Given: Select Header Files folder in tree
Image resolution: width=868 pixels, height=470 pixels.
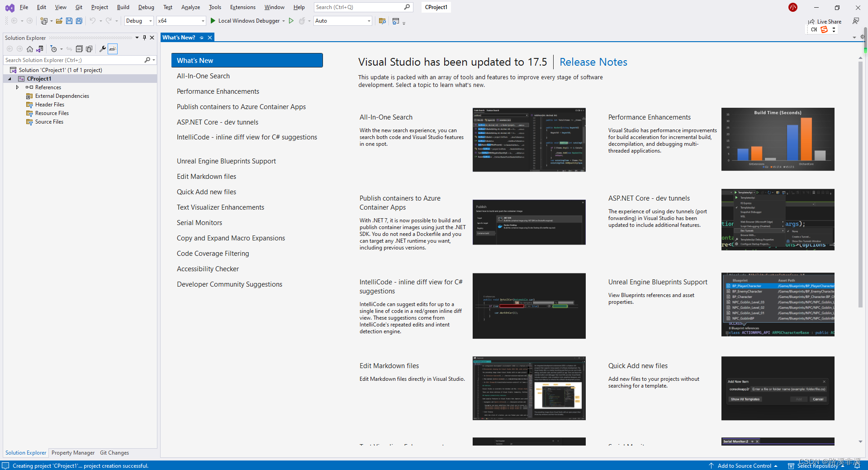Looking at the screenshot, I should [50, 105].
